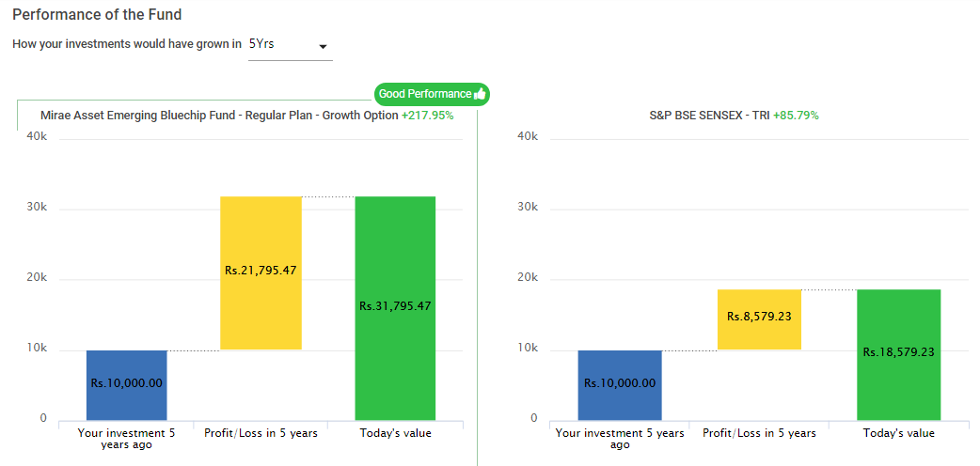Click Profit/Loss in 5 years label under Mirae chart
Image resolution: width=980 pixels, height=466 pixels.
click(x=261, y=433)
